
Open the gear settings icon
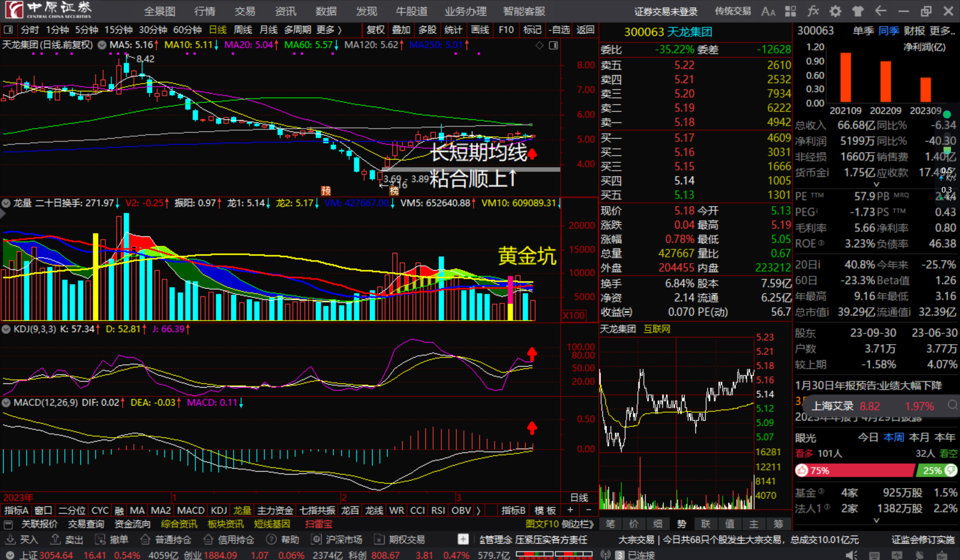click(835, 11)
